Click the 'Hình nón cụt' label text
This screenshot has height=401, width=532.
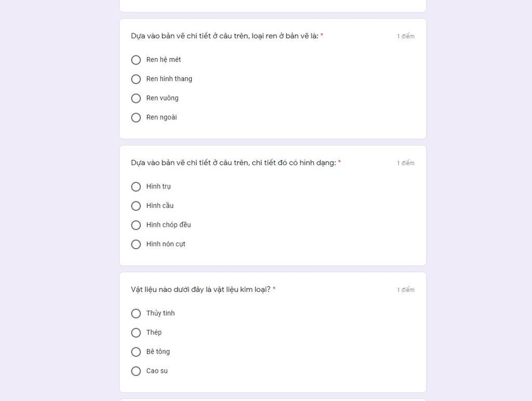[x=166, y=244]
